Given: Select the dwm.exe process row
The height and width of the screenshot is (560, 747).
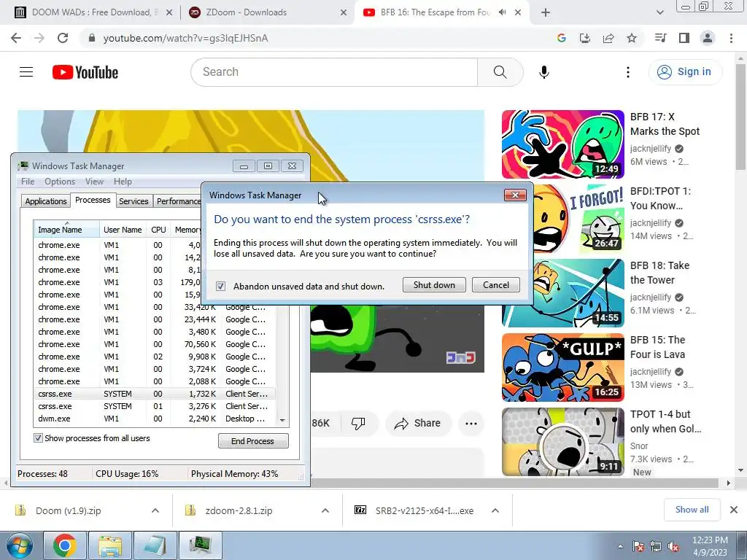Looking at the screenshot, I should 155,419.
